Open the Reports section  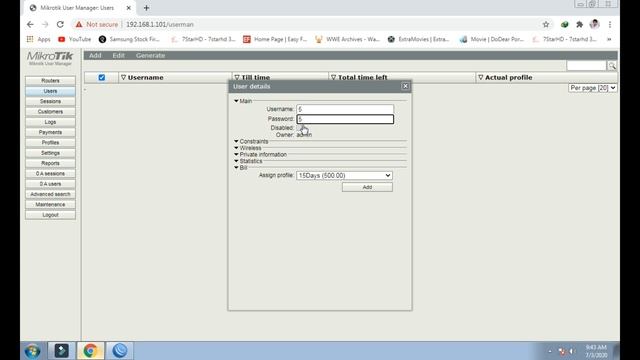click(x=50, y=163)
